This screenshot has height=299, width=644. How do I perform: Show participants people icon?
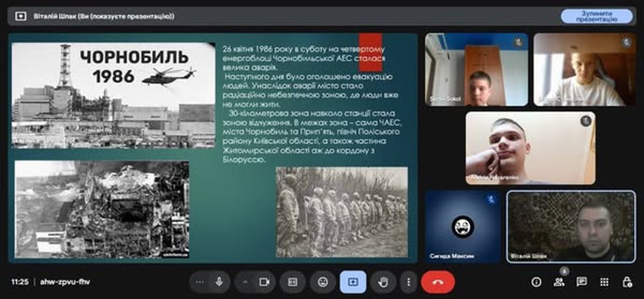tap(559, 282)
